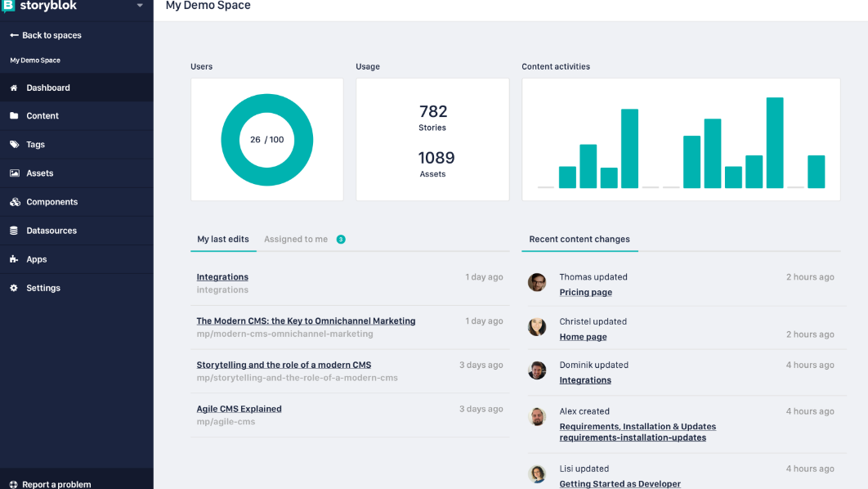Open Components using its blocks icon
This screenshot has width=868, height=489.
click(x=14, y=202)
